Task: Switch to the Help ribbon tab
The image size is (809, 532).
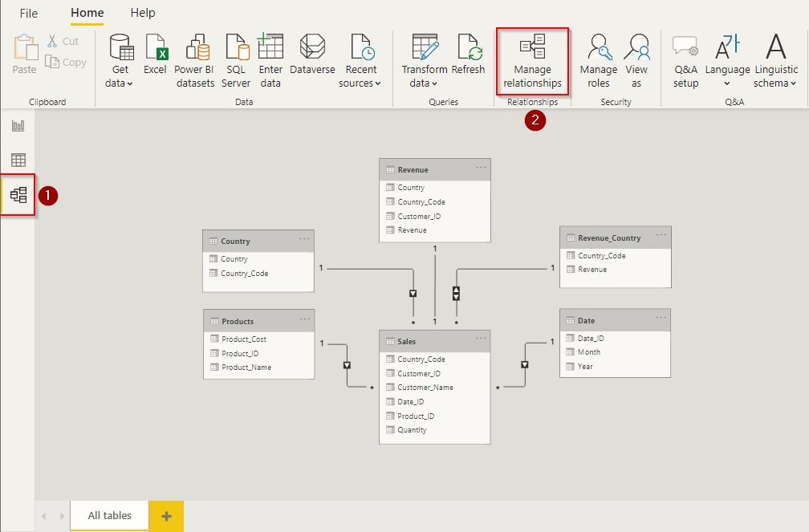Action: click(x=142, y=13)
